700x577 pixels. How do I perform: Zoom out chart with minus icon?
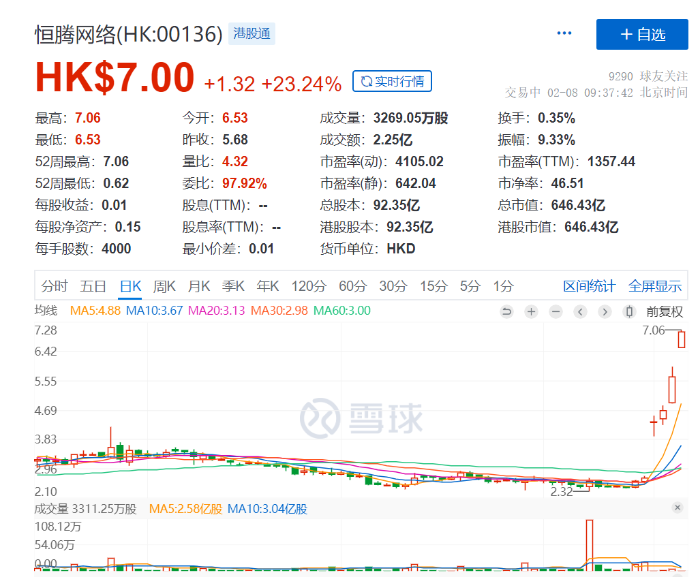coord(556,311)
